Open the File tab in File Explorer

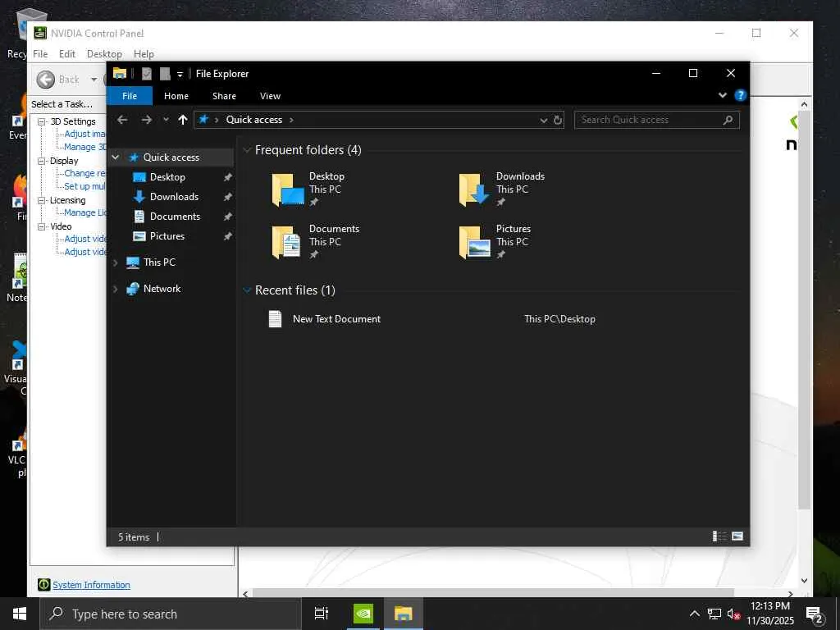[130, 96]
